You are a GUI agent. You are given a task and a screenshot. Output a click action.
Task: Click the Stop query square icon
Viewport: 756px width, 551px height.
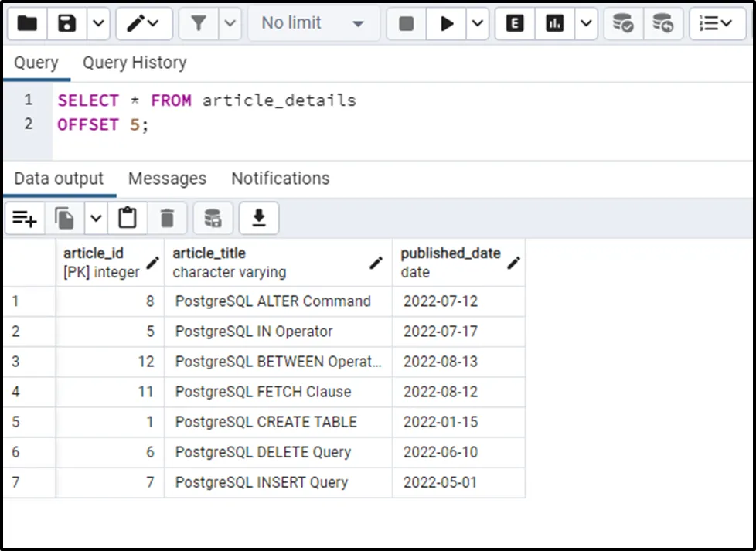point(407,24)
